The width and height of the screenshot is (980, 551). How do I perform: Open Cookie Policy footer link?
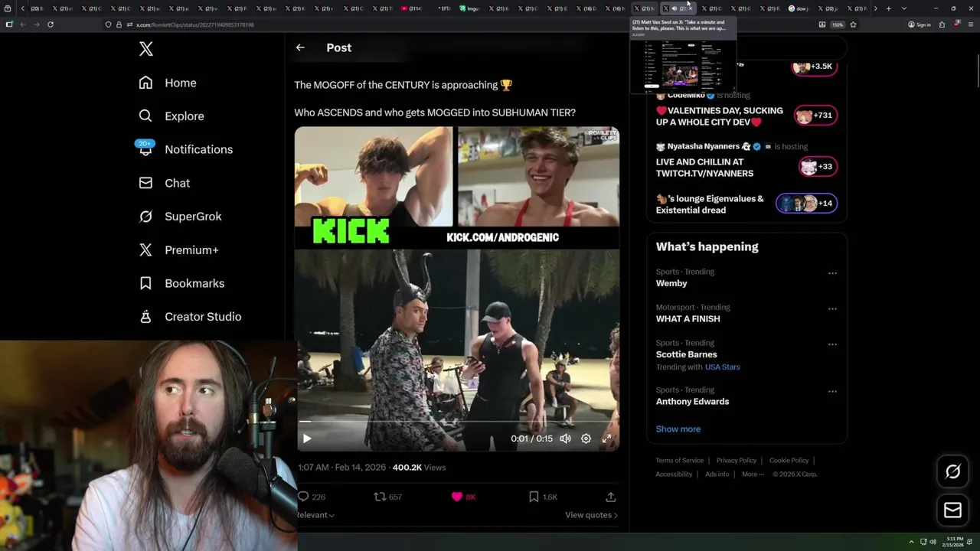click(789, 461)
